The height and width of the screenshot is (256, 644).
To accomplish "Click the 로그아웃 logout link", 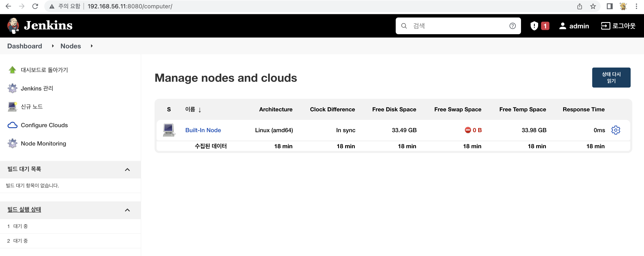I will (x=618, y=26).
